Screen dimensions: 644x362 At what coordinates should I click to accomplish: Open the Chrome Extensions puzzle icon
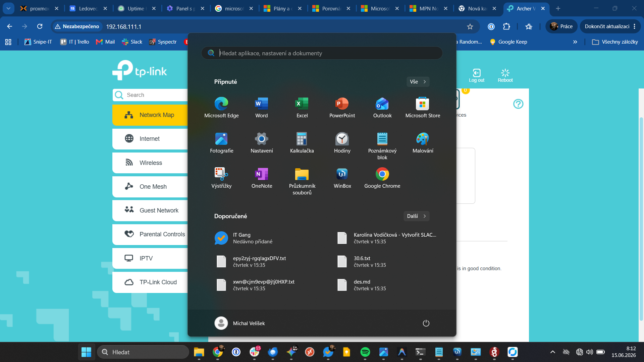(x=506, y=26)
